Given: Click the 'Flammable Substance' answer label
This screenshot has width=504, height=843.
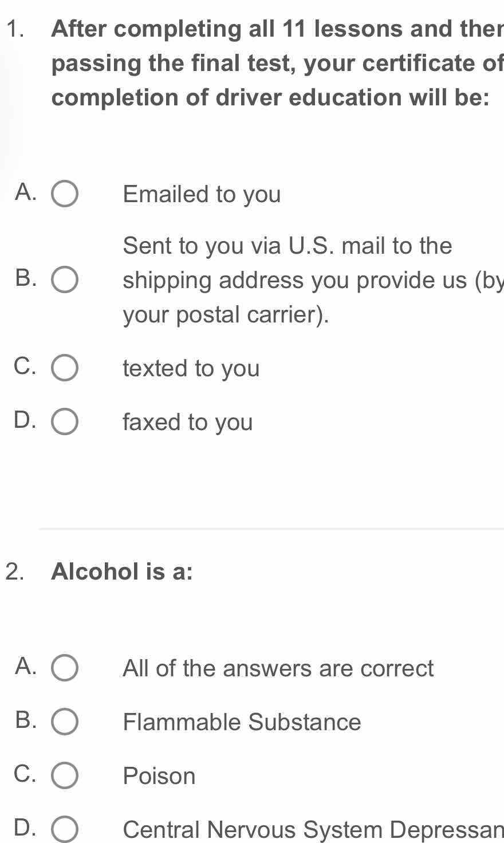Looking at the screenshot, I should (242, 722).
